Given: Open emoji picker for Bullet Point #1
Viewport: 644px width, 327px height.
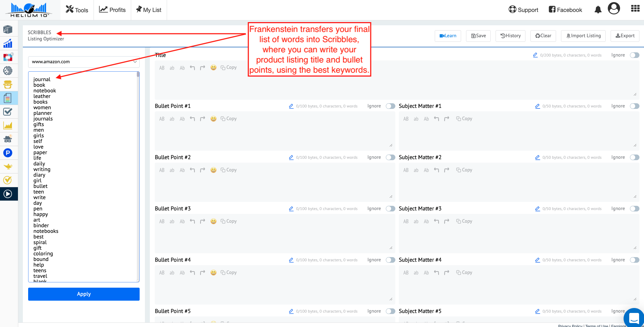Looking at the screenshot, I should (x=213, y=119).
